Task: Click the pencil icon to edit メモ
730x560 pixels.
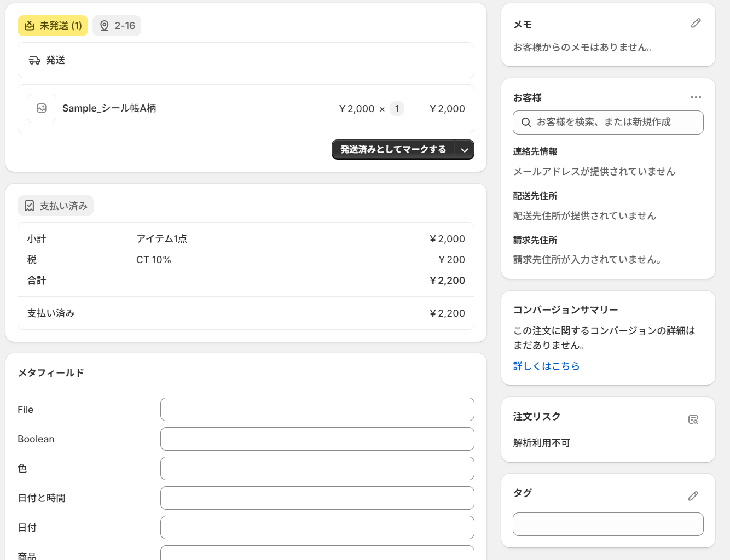Action: [696, 23]
